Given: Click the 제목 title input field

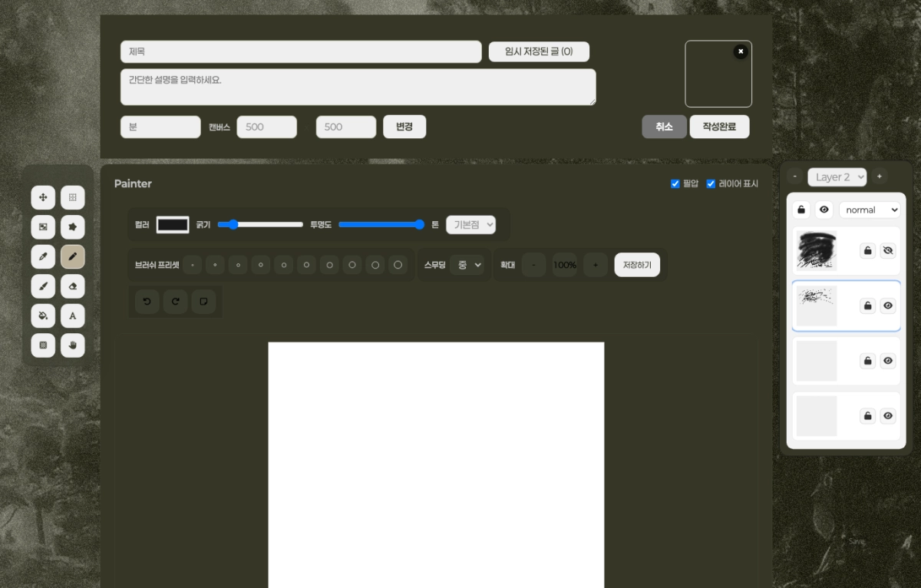Looking at the screenshot, I should tap(301, 52).
